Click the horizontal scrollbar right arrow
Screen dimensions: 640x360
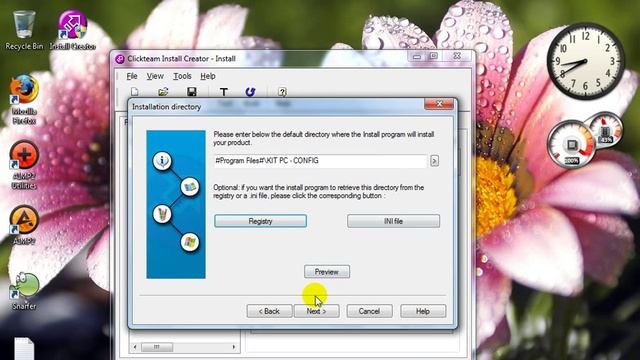coord(234,347)
